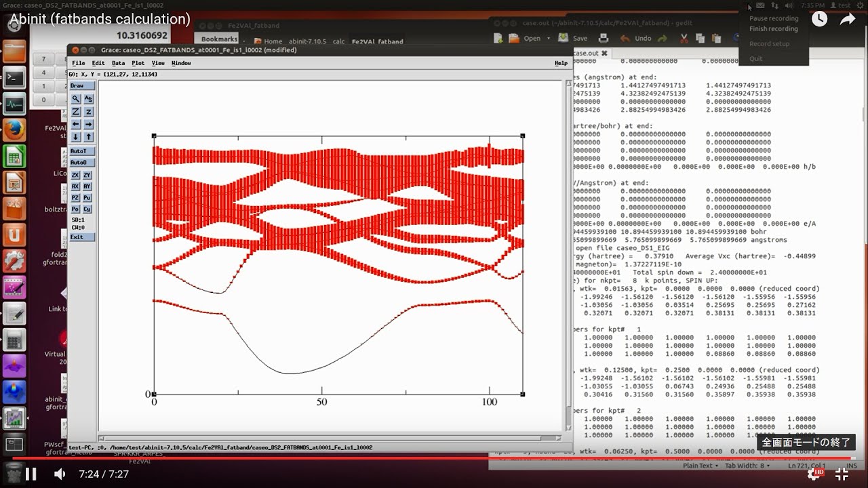Open the Plot menu in Grace
Image resolution: width=868 pixels, height=488 pixels.
tap(138, 63)
